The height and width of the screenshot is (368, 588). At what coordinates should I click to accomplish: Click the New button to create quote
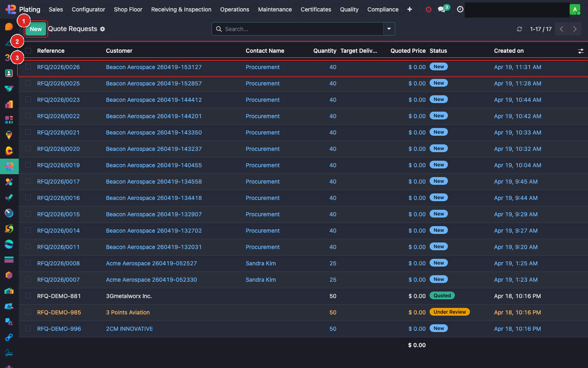[36, 29]
